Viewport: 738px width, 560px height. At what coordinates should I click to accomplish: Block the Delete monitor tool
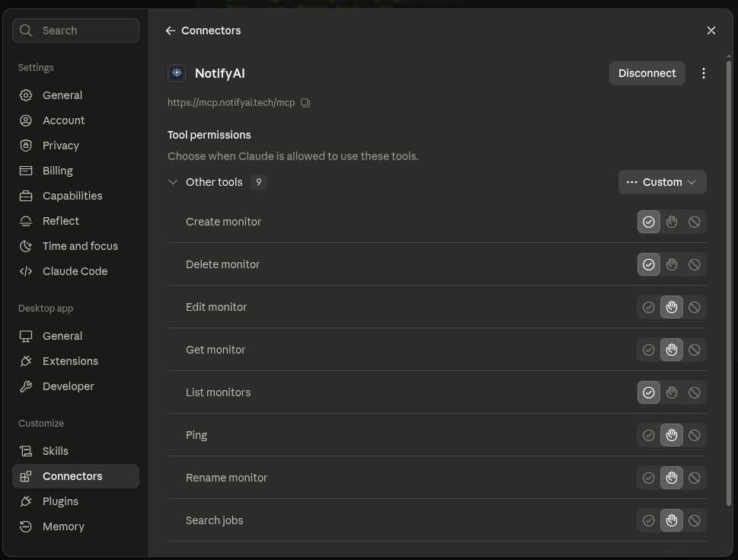point(695,264)
